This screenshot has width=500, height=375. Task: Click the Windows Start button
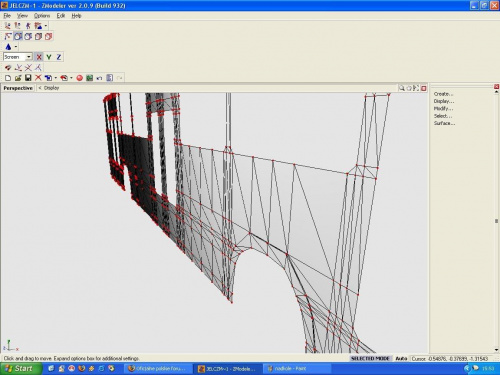click(21, 368)
